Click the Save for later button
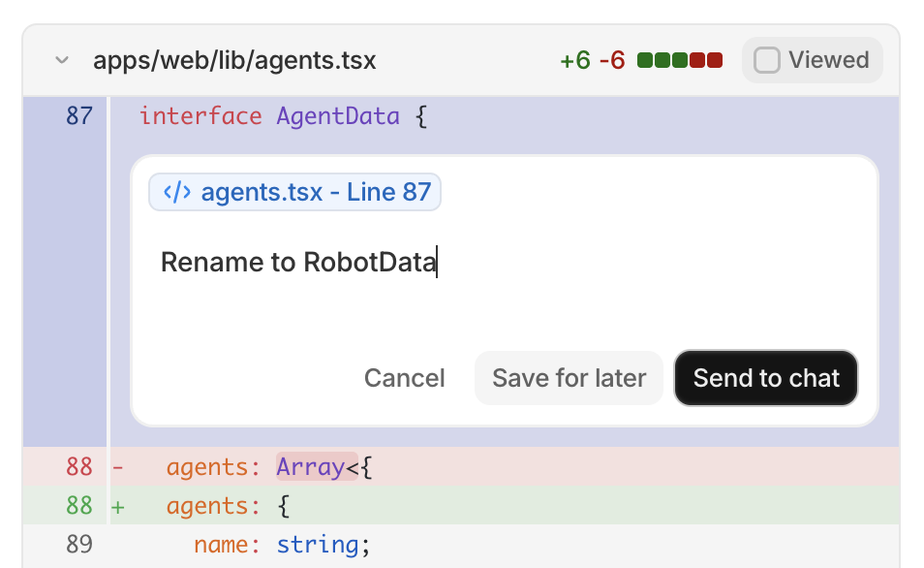This screenshot has width=924, height=568. coord(569,378)
